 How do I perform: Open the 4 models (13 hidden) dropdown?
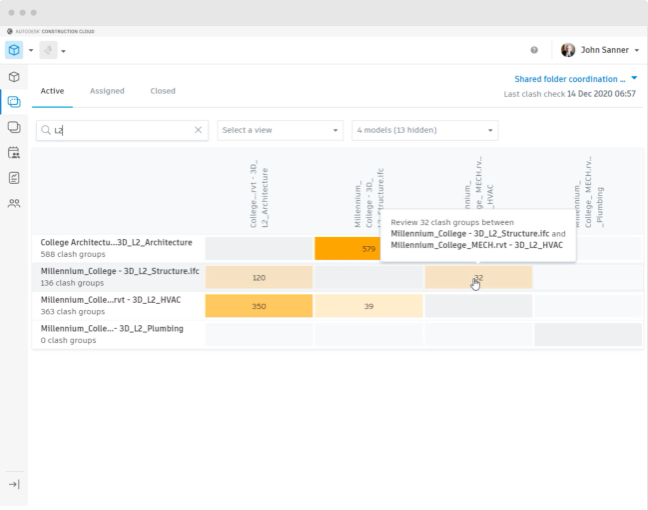425,130
